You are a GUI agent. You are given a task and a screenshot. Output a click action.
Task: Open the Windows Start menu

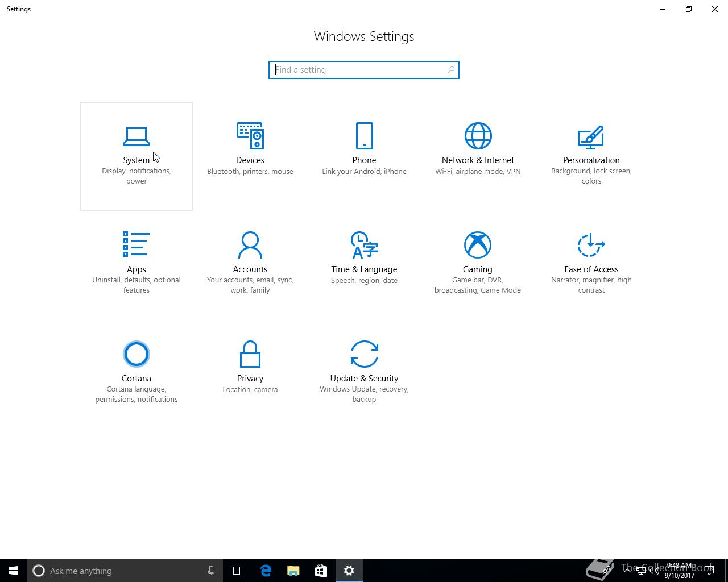[14, 571]
